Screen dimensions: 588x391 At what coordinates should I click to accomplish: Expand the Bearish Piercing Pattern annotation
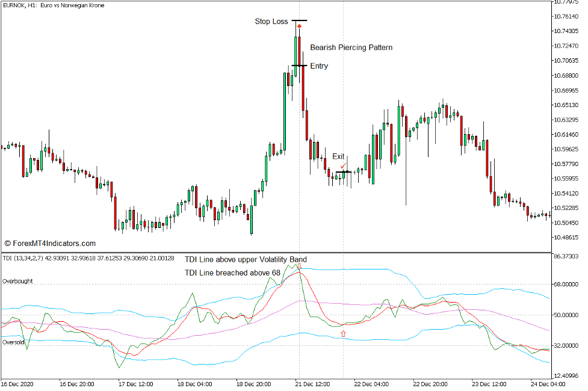pyautogui.click(x=351, y=48)
